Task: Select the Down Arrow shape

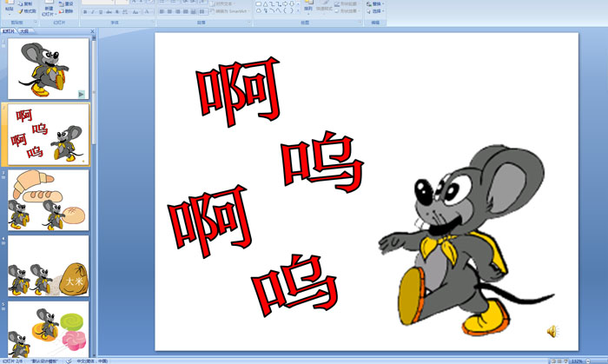Action: pyautogui.click(x=292, y=3)
